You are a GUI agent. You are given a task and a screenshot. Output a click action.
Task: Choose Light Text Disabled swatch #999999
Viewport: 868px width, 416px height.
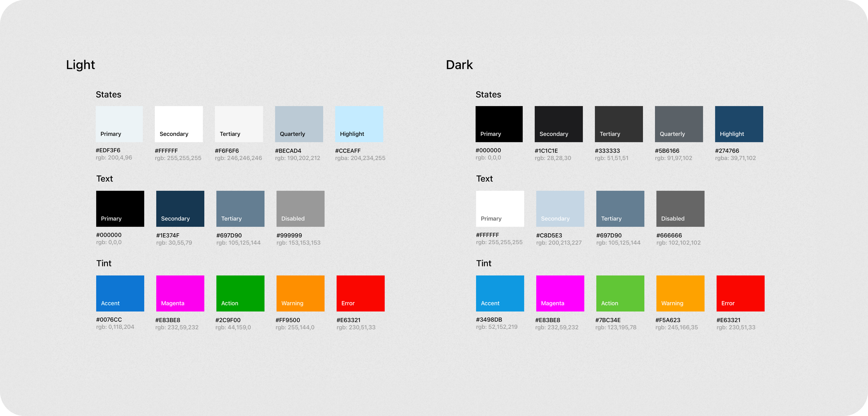coord(301,209)
